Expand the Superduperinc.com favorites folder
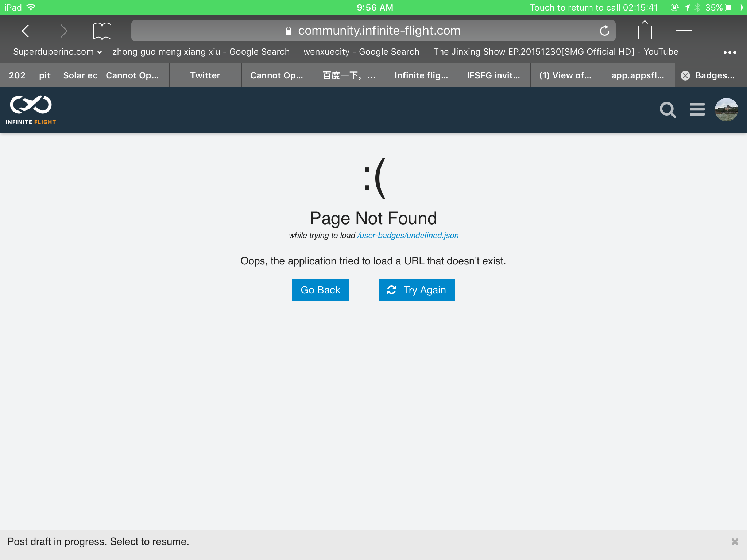The width and height of the screenshot is (747, 560). 57,52
